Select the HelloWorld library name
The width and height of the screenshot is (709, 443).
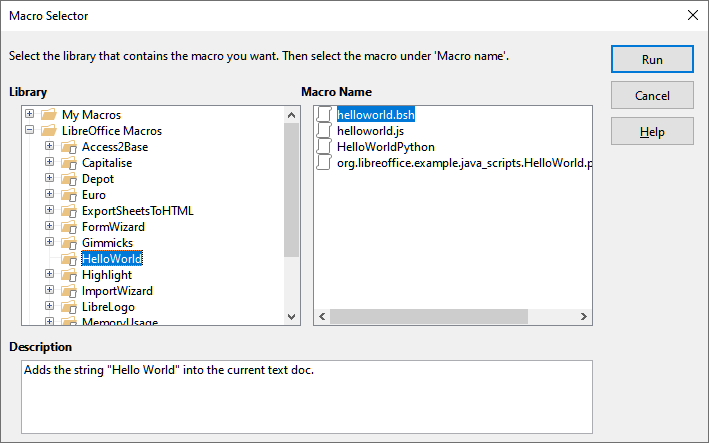[112, 259]
